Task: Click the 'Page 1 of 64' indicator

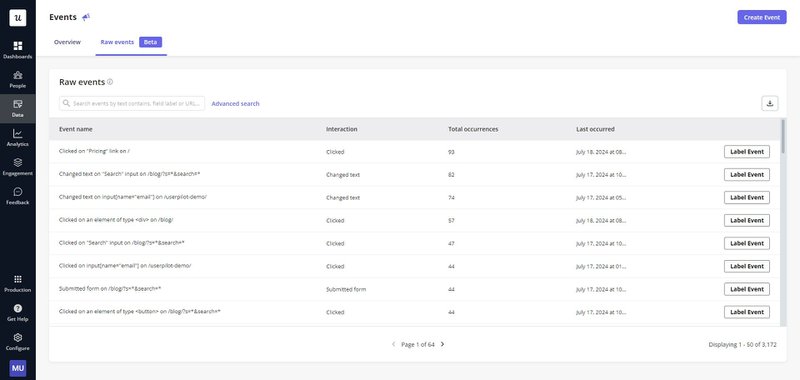Action: [x=418, y=344]
